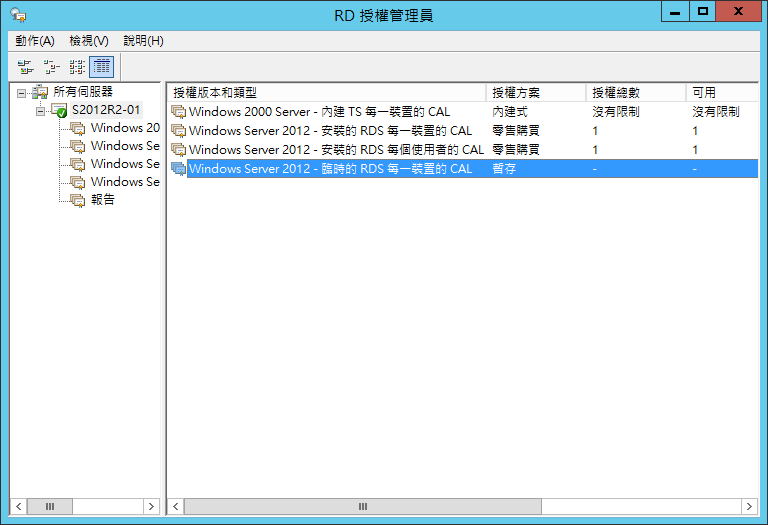The width and height of the screenshot is (768, 525).
Task: Open the 動作(A) menu
Action: 35,41
